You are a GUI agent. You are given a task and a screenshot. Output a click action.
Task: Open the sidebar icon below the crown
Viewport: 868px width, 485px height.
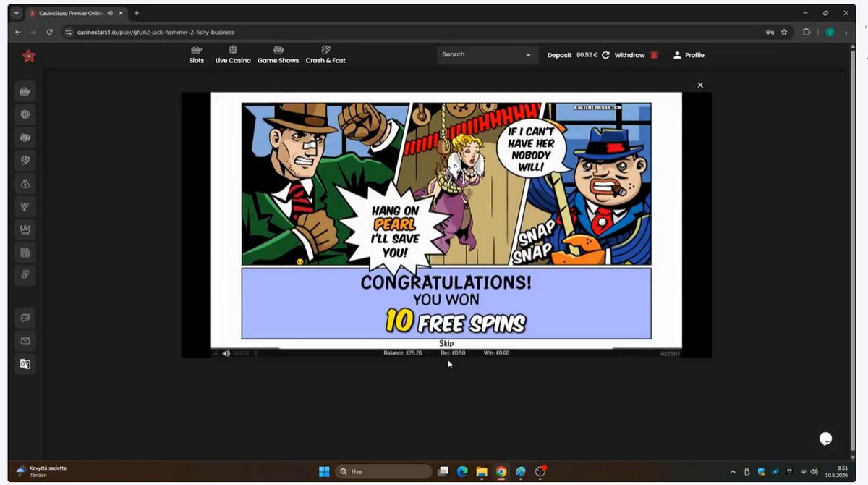click(25, 253)
